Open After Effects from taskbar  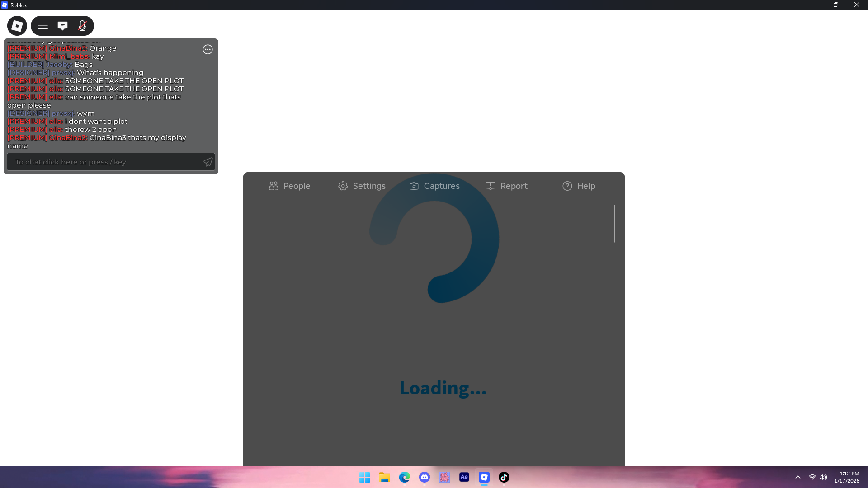coord(464,477)
